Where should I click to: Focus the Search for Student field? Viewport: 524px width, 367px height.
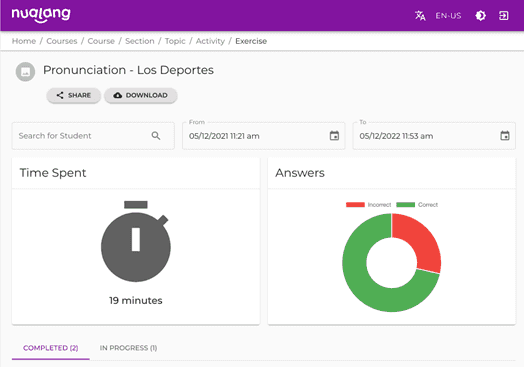[x=93, y=136]
